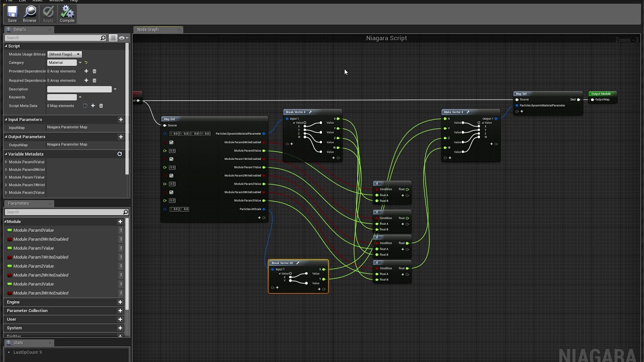Open the Details view options eye menu
This screenshot has width=644, height=362.
click(122, 38)
